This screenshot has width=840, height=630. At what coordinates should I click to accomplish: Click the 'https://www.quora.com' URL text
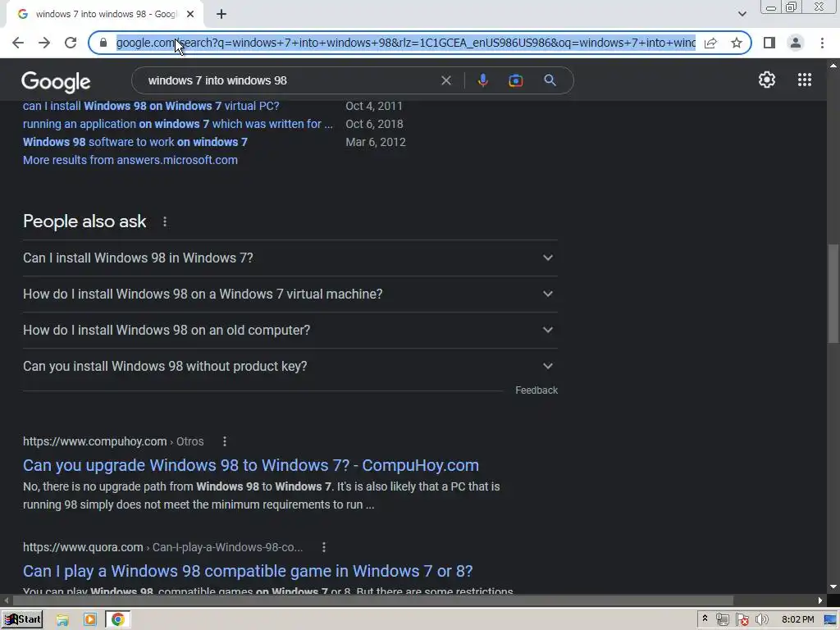pos(83,547)
